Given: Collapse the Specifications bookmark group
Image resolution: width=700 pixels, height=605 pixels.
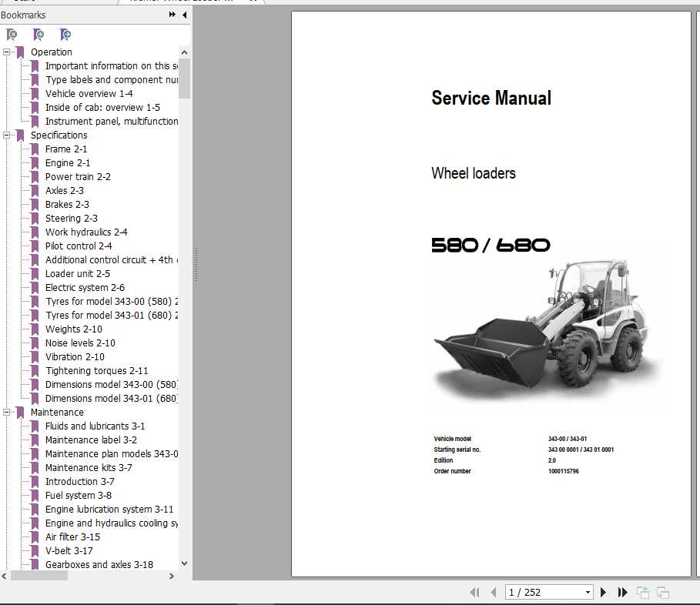Looking at the screenshot, I should (6, 135).
